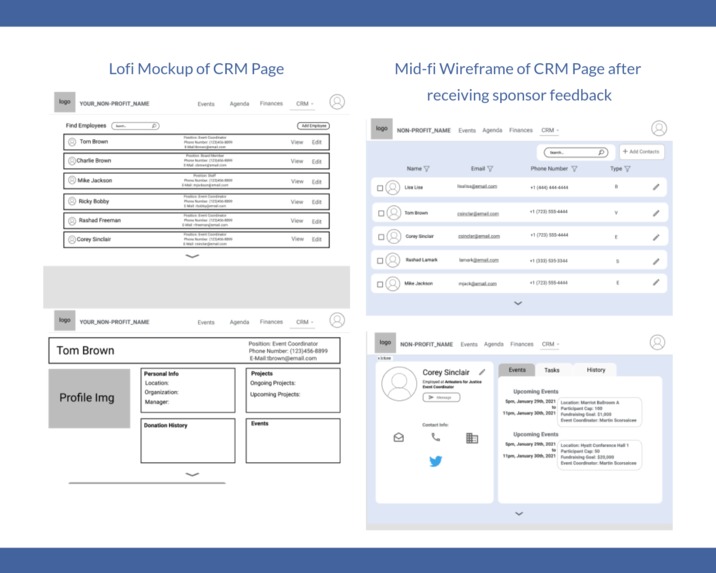Viewport: 716px width, 573px height.
Task: Tick the checkbox for Rashad Lamark
Action: (380, 261)
